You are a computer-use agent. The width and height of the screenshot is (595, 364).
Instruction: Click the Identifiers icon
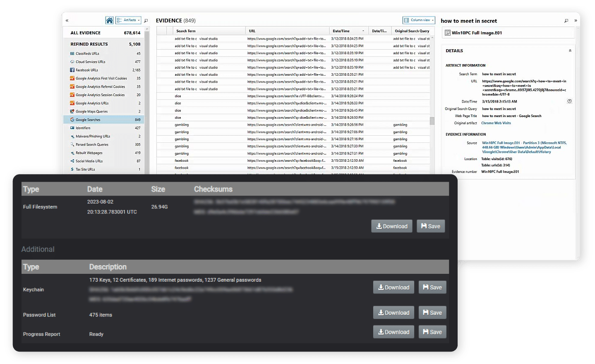pyautogui.click(x=72, y=128)
